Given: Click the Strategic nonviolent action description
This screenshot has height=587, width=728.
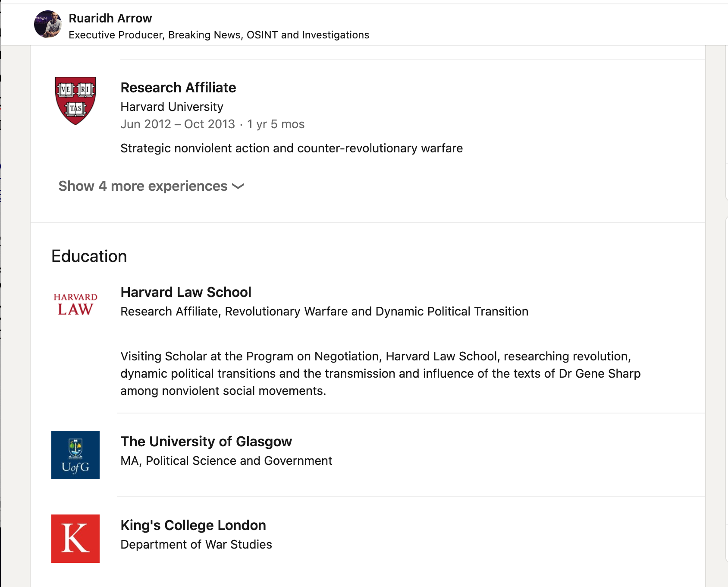Looking at the screenshot, I should tap(292, 148).
